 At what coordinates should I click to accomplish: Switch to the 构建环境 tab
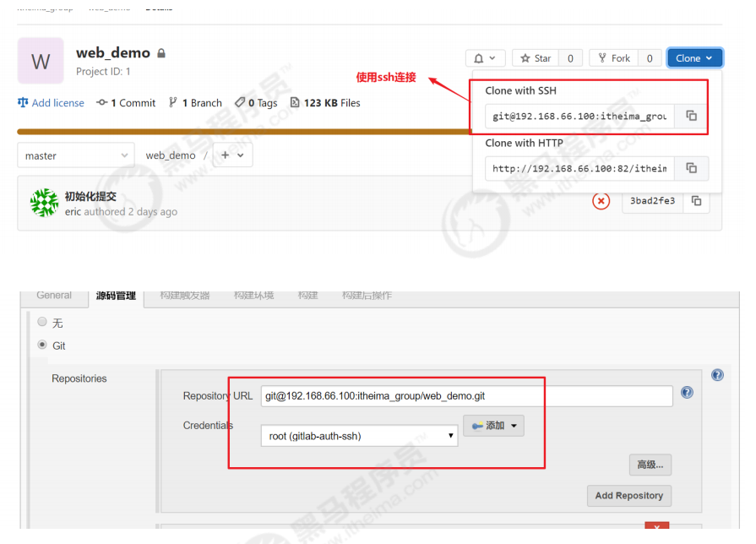click(x=253, y=295)
